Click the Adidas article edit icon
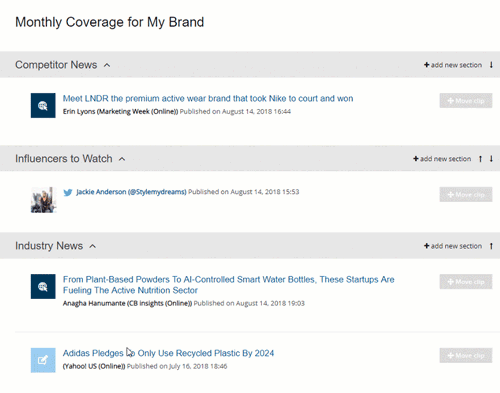Viewport: 500px width, 393px height. [x=43, y=360]
